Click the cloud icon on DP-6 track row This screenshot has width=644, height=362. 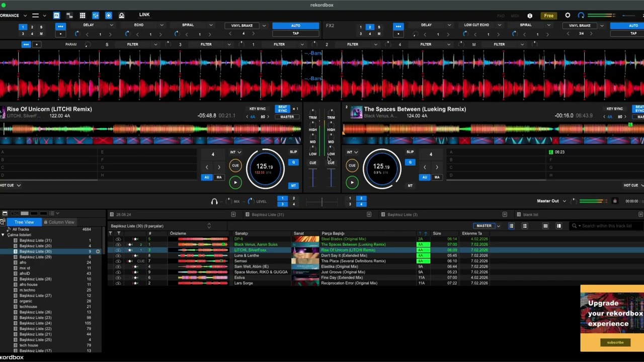click(118, 239)
